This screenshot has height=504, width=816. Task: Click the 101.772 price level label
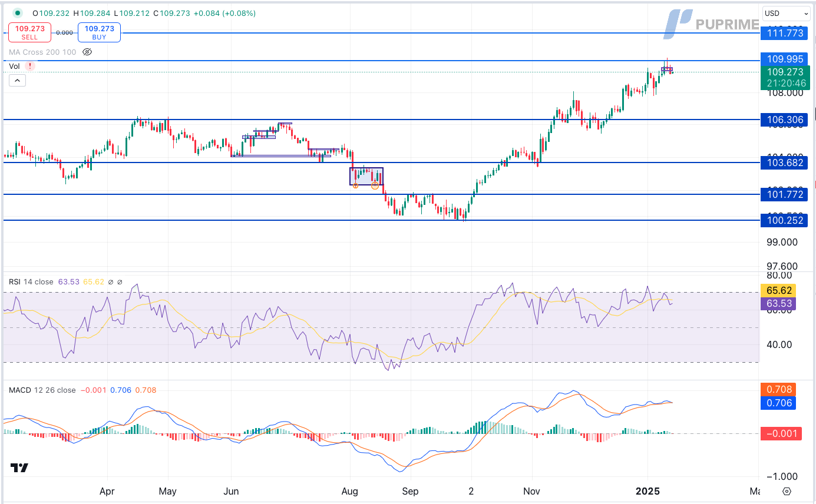[x=785, y=194]
